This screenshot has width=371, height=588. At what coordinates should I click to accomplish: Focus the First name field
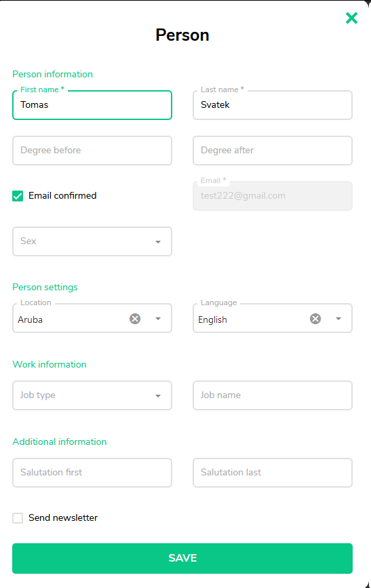[92, 105]
